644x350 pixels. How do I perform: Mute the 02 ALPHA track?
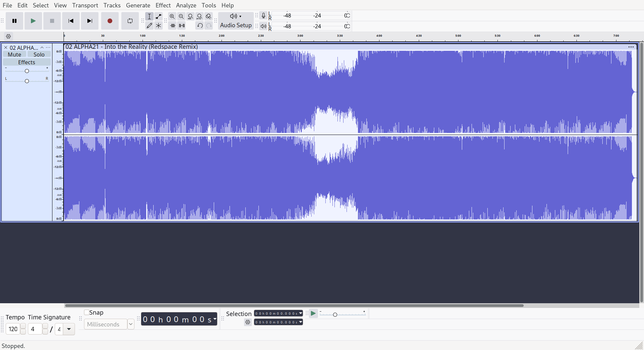(x=14, y=55)
